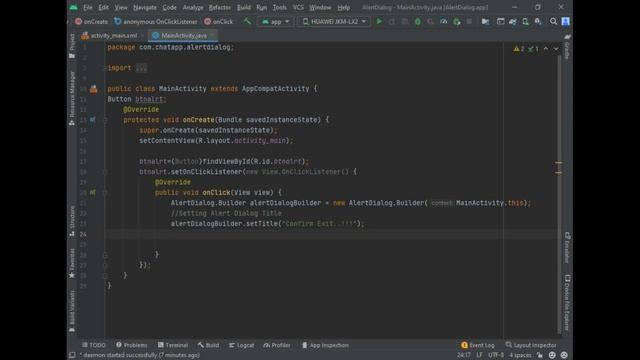
Task: Open the Logcat tool window button
Action: click(x=241, y=345)
